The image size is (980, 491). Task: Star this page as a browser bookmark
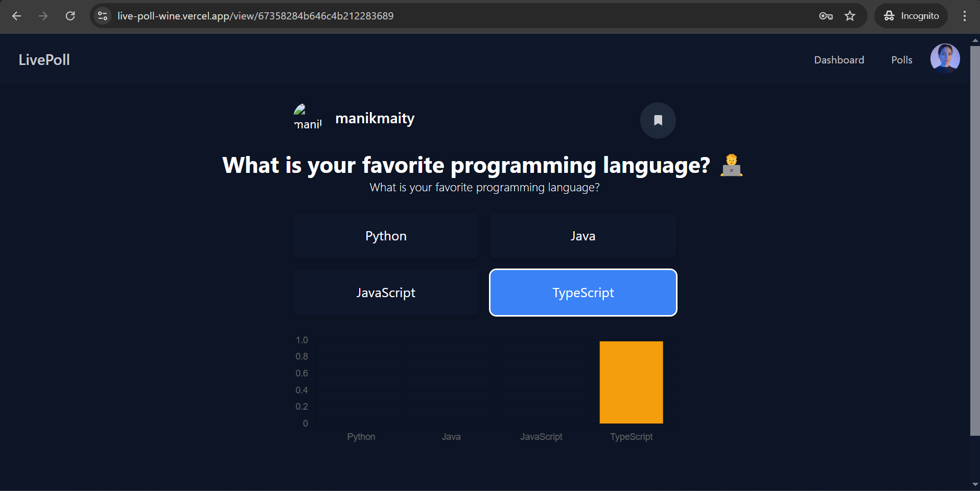[850, 16]
